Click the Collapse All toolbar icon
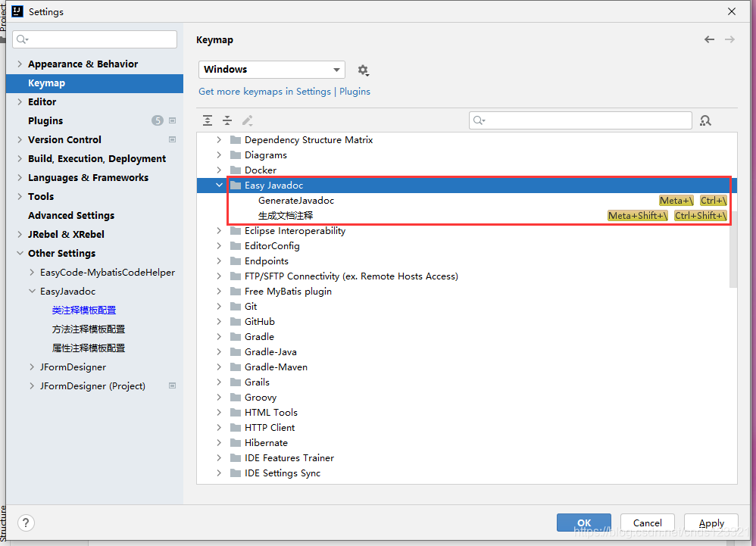 (x=227, y=120)
